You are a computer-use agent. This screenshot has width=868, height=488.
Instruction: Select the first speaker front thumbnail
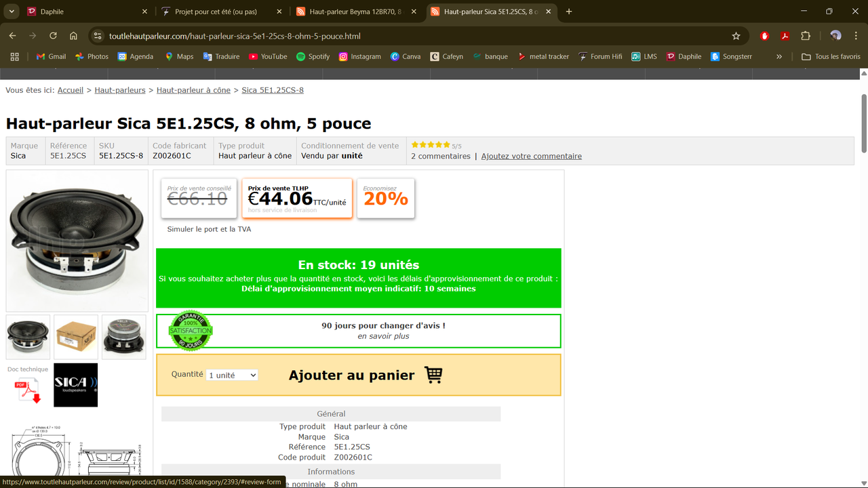pos(28,337)
